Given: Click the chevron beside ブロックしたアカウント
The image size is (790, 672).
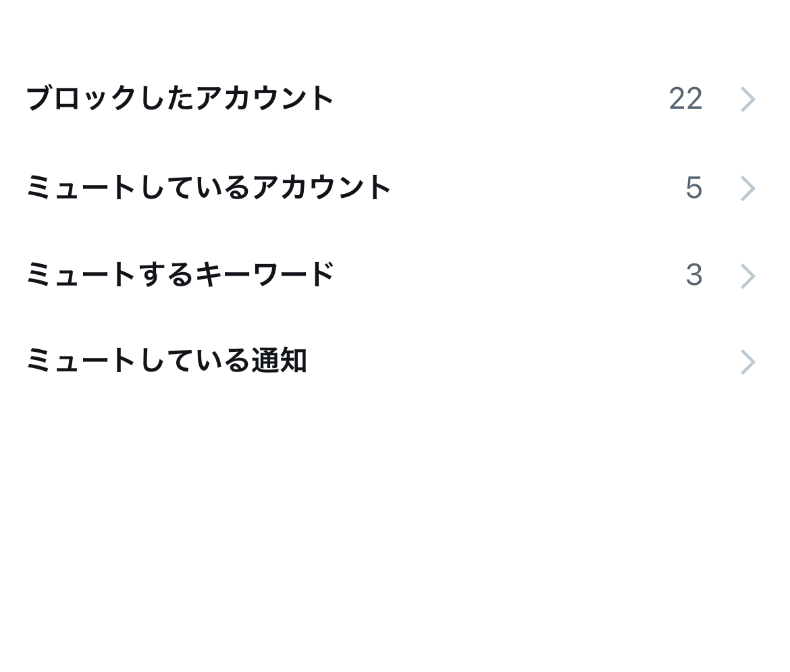Looking at the screenshot, I should click(x=747, y=99).
